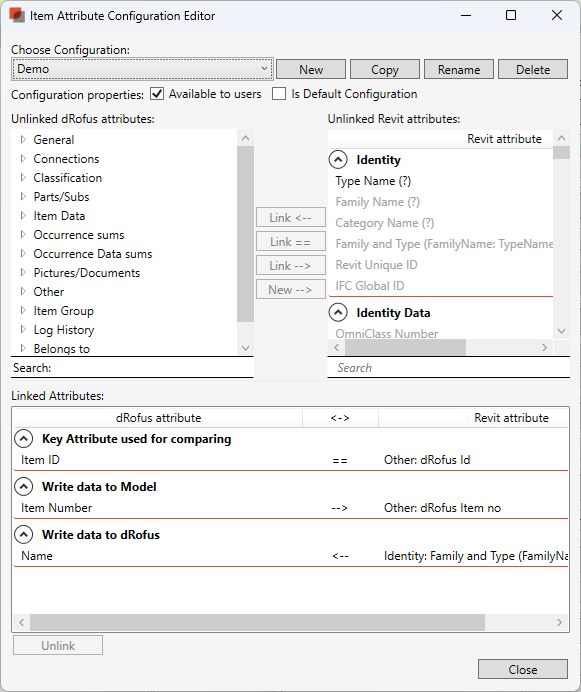Select Type Name (?) Revit attribute

373,181
